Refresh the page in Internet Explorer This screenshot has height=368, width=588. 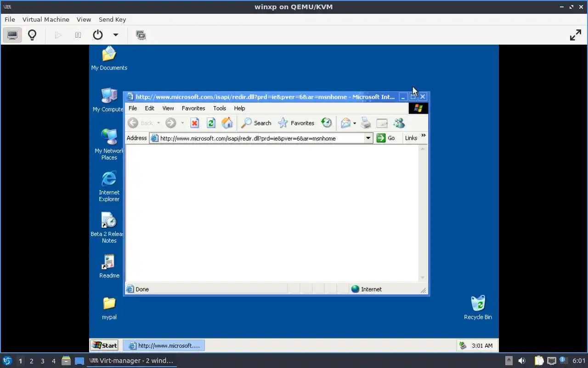211,123
